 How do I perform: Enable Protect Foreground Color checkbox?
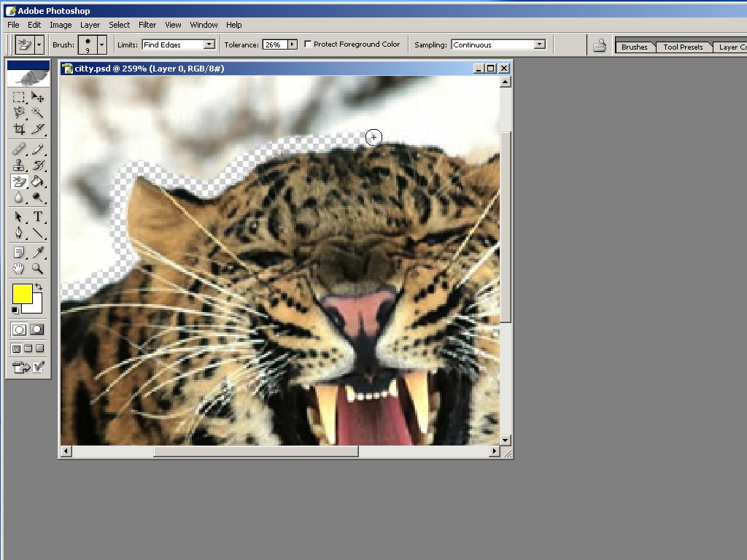tap(308, 44)
